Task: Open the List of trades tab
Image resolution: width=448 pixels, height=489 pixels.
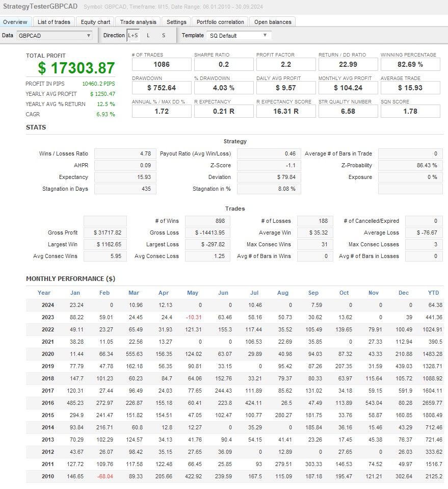Action: tap(54, 22)
